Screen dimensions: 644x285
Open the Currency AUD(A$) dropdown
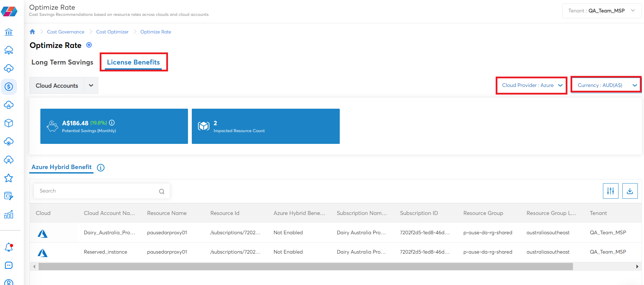(x=606, y=85)
